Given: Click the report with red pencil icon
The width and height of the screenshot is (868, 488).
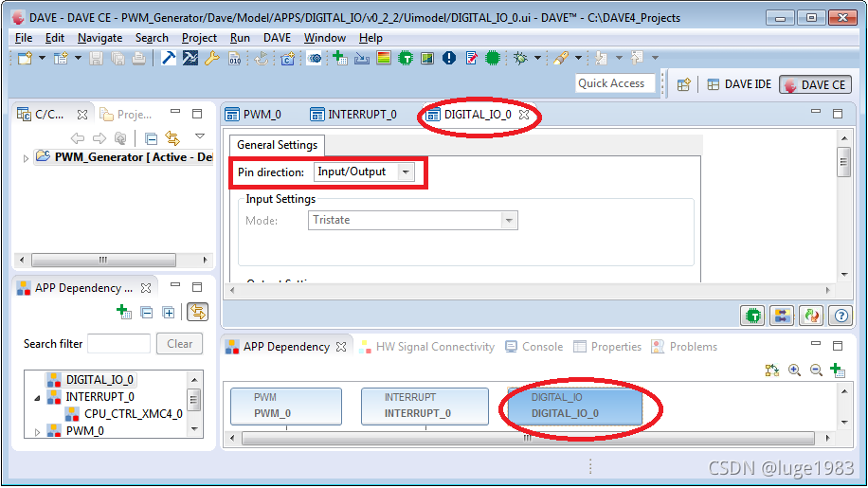Looking at the screenshot, I should tap(471, 58).
